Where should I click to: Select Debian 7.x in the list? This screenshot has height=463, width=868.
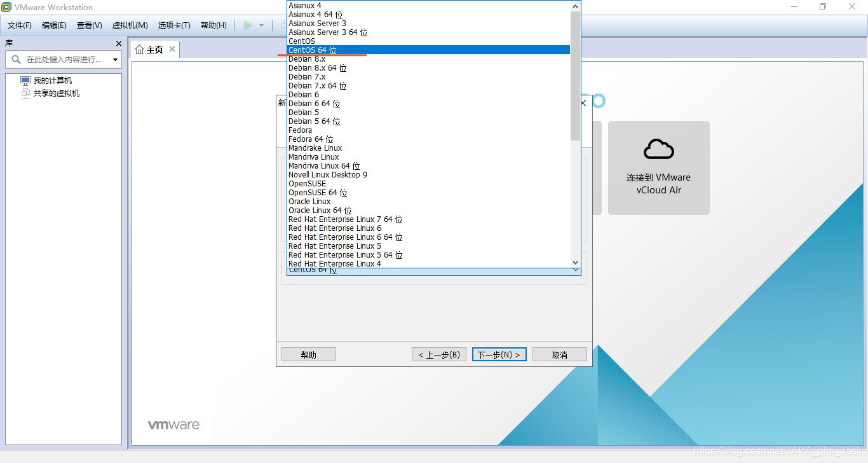tap(429, 76)
